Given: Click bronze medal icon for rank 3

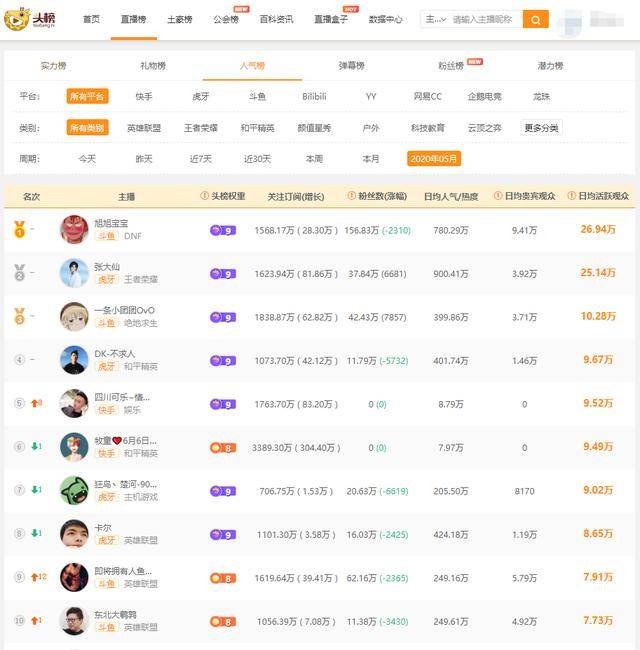Looking at the screenshot, I should coord(19,316).
